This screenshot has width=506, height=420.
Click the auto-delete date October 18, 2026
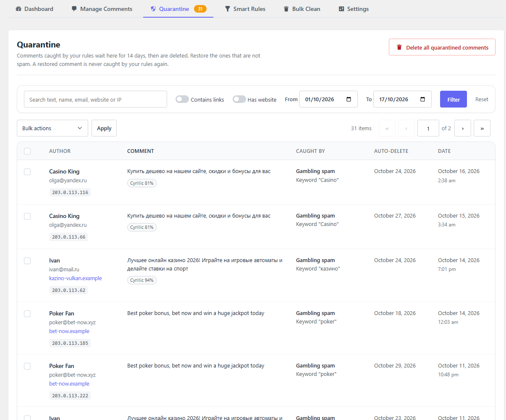tap(395, 313)
